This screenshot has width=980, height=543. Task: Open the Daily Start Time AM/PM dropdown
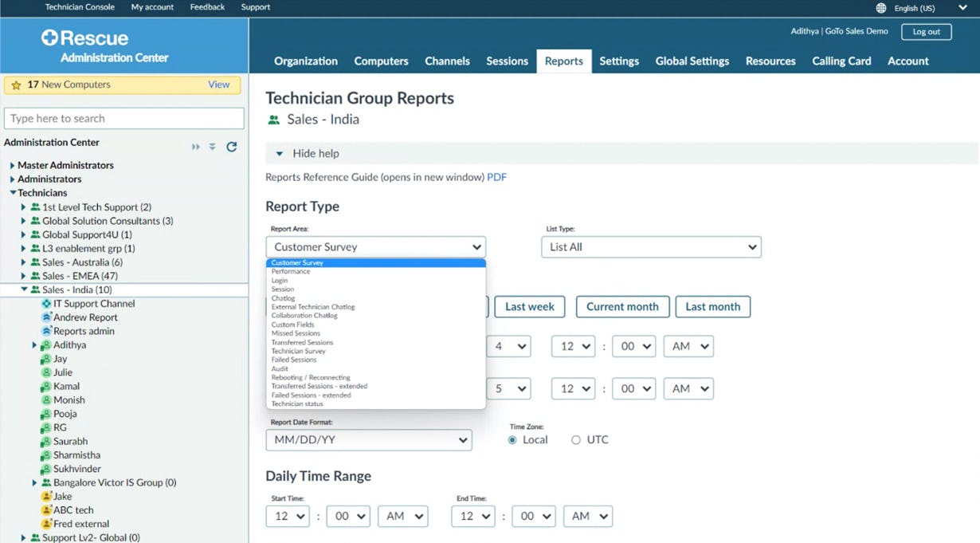(402, 517)
